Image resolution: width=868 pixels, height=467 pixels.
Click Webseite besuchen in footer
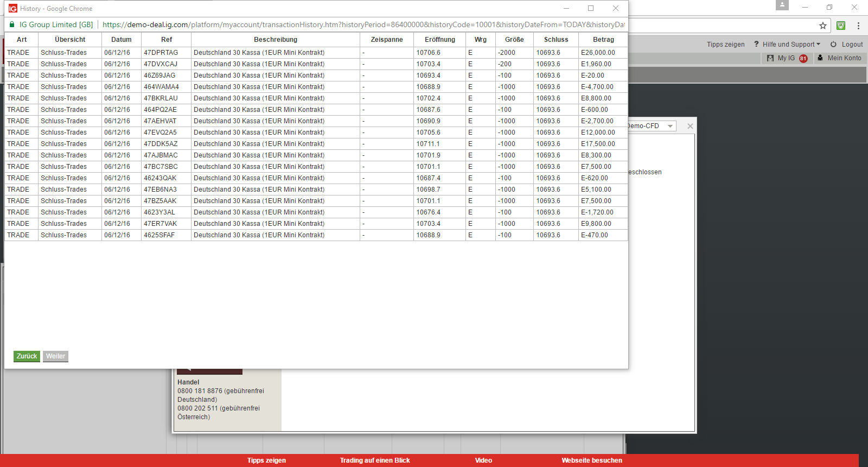[592, 460]
